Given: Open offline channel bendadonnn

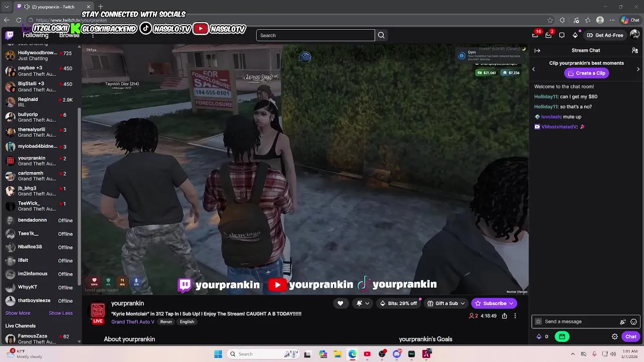Looking at the screenshot, I should pos(39,220).
